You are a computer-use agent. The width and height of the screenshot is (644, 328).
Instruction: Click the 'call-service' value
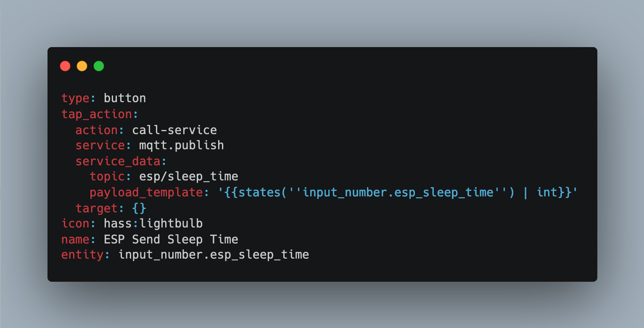click(174, 130)
